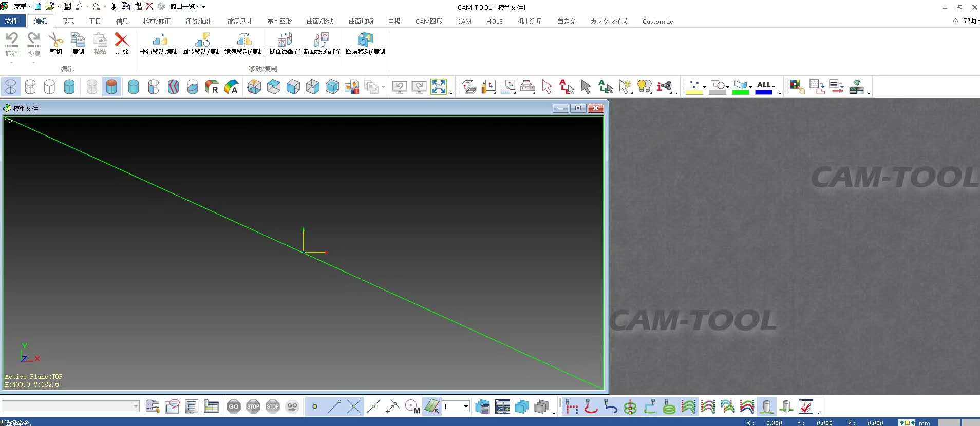The width and height of the screenshot is (980, 426).
Task: Toggle the point snap circle button
Action: click(x=315, y=406)
